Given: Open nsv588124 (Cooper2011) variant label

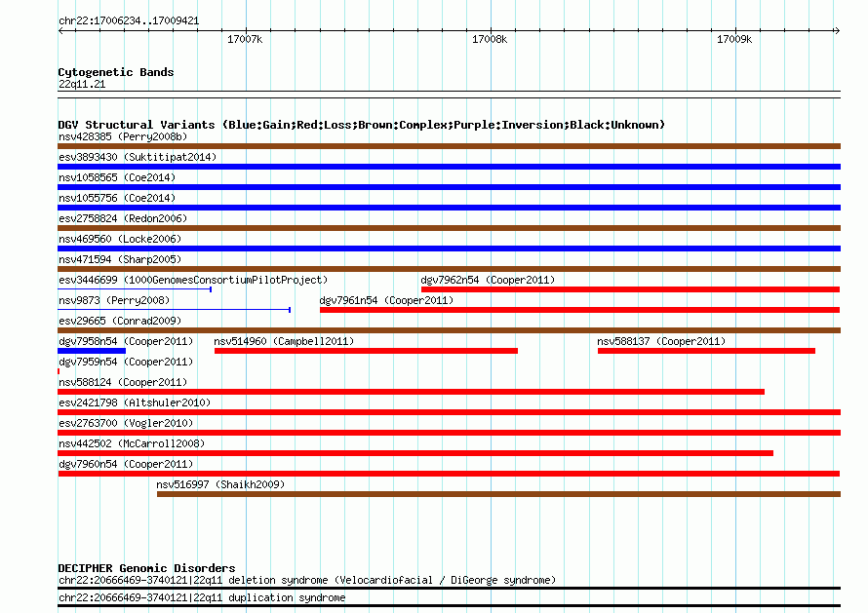Looking at the screenshot, I should click(123, 382).
